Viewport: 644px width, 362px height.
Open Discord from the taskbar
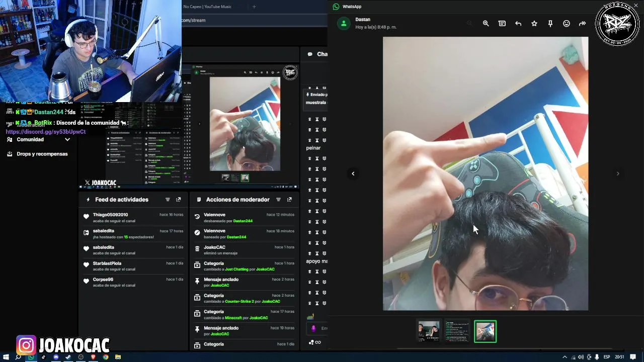tap(56, 357)
